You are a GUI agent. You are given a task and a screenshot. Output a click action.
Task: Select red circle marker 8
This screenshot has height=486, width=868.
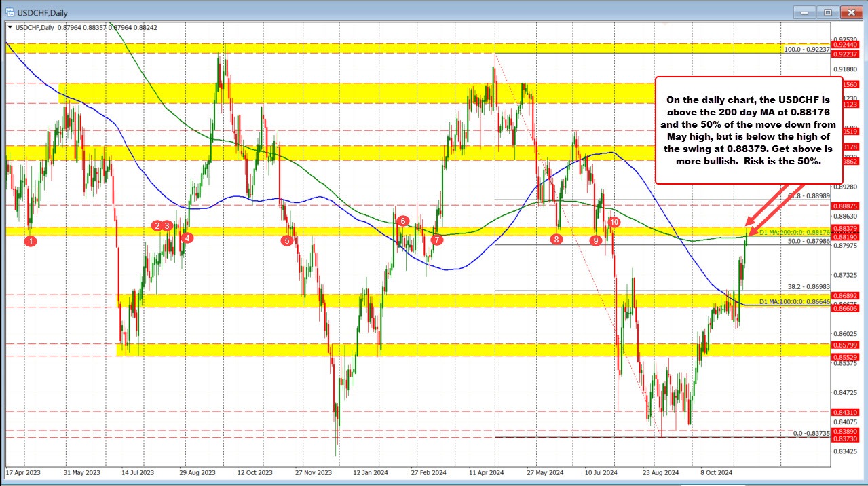(556, 239)
